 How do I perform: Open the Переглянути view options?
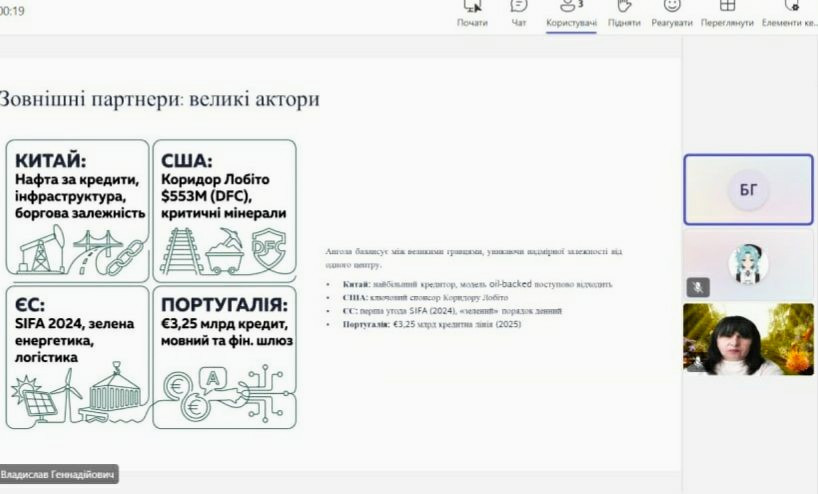[727, 11]
